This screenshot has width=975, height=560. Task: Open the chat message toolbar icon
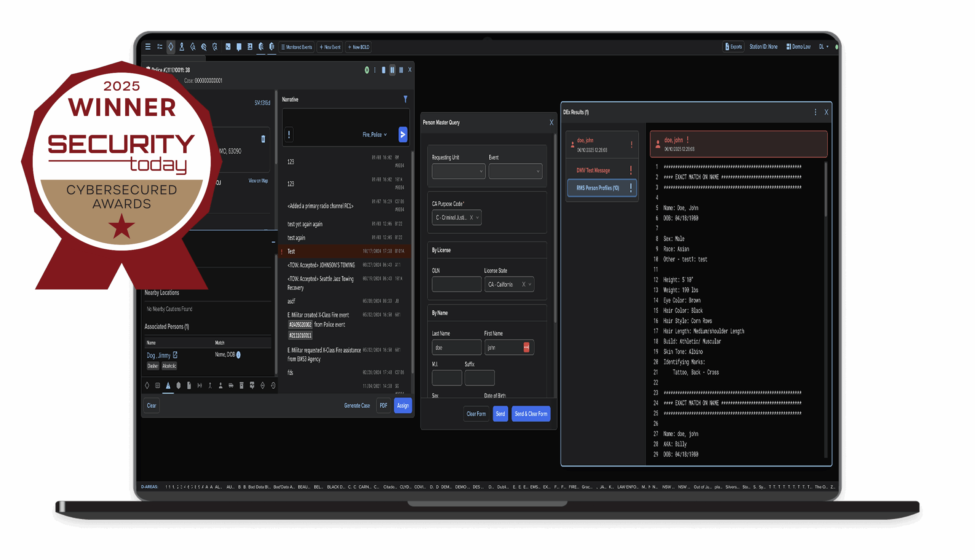click(x=239, y=47)
